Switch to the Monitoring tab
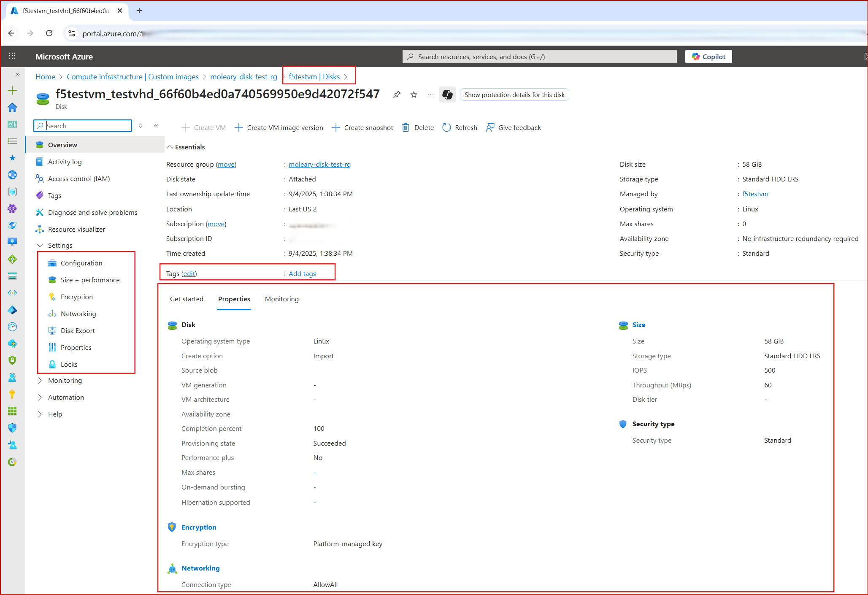 [x=281, y=299]
